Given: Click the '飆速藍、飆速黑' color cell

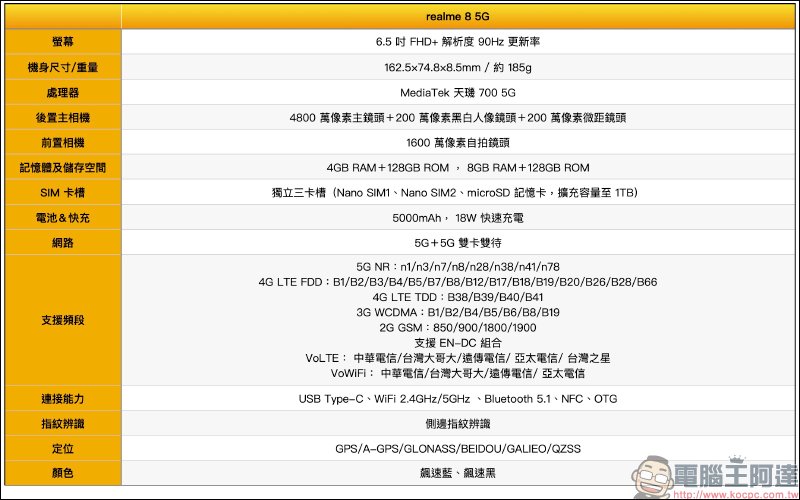Looking at the screenshot, I should [458, 473].
